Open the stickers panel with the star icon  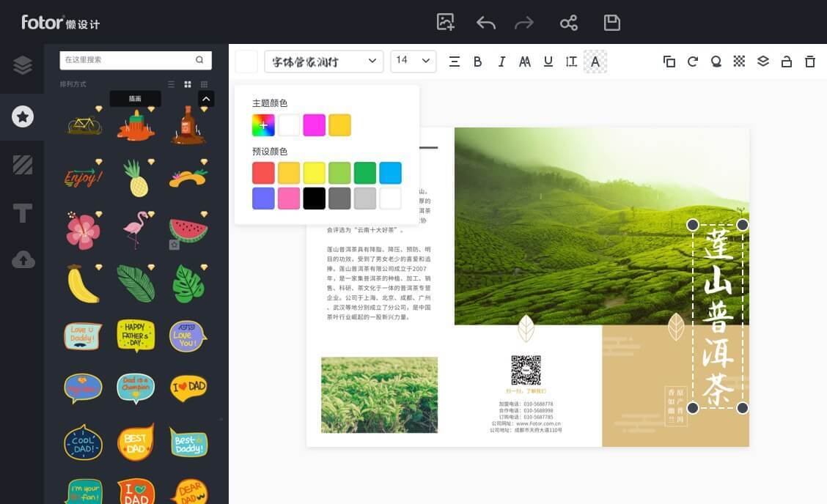coord(22,116)
